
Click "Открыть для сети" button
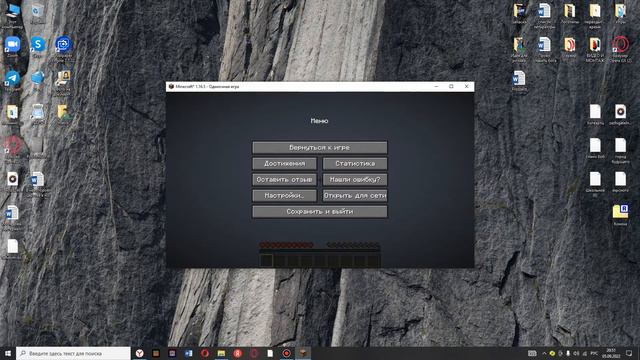[355, 196]
